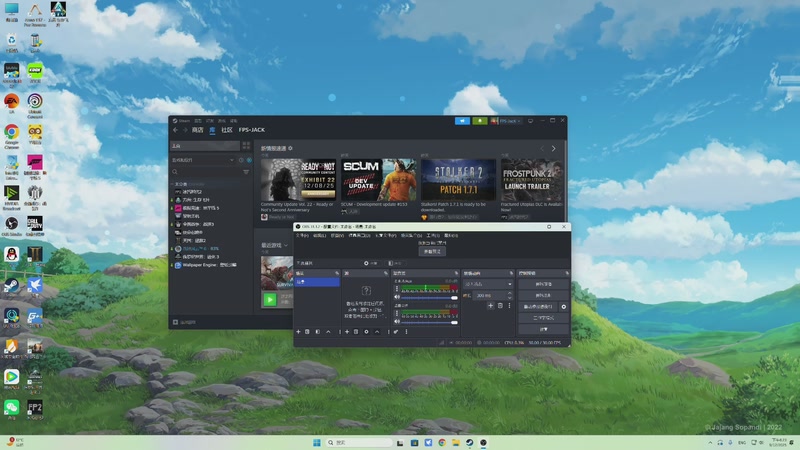
Task: Open WeChat desktop shortcut
Action: point(12,409)
